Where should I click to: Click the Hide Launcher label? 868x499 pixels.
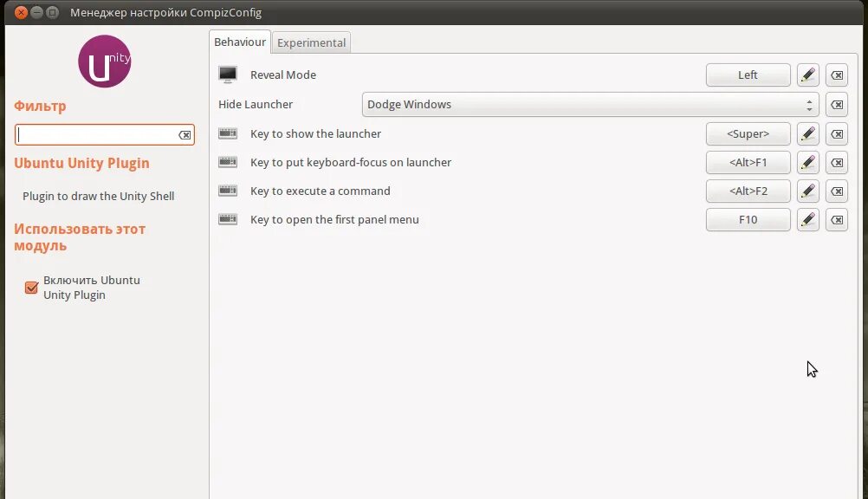pos(256,104)
